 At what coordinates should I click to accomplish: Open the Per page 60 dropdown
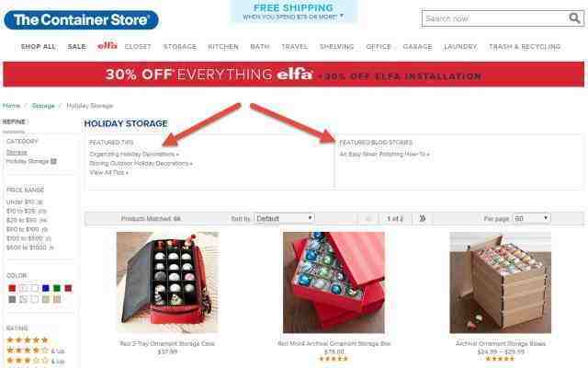[x=532, y=218]
